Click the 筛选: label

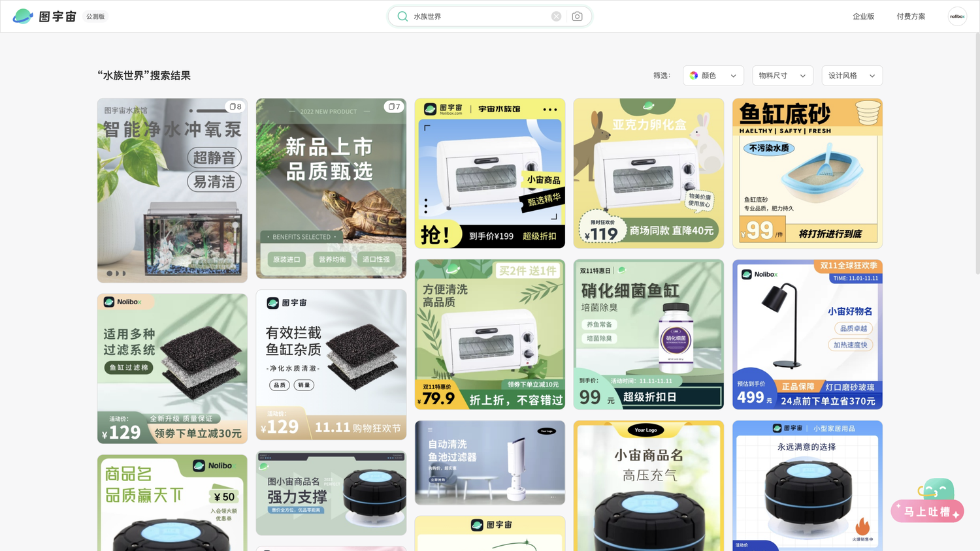point(662,76)
